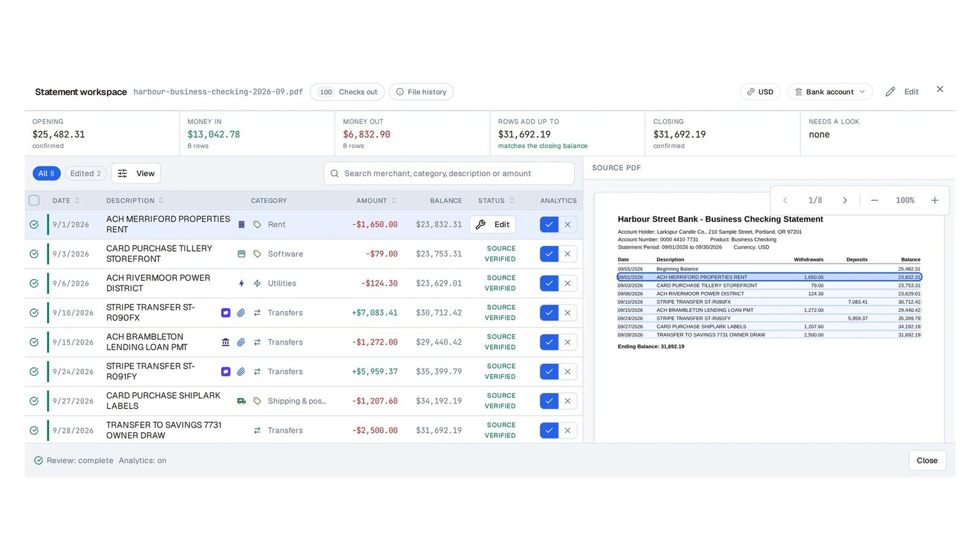
Task: Go to previous page in source PDF
Action: pyautogui.click(x=785, y=200)
